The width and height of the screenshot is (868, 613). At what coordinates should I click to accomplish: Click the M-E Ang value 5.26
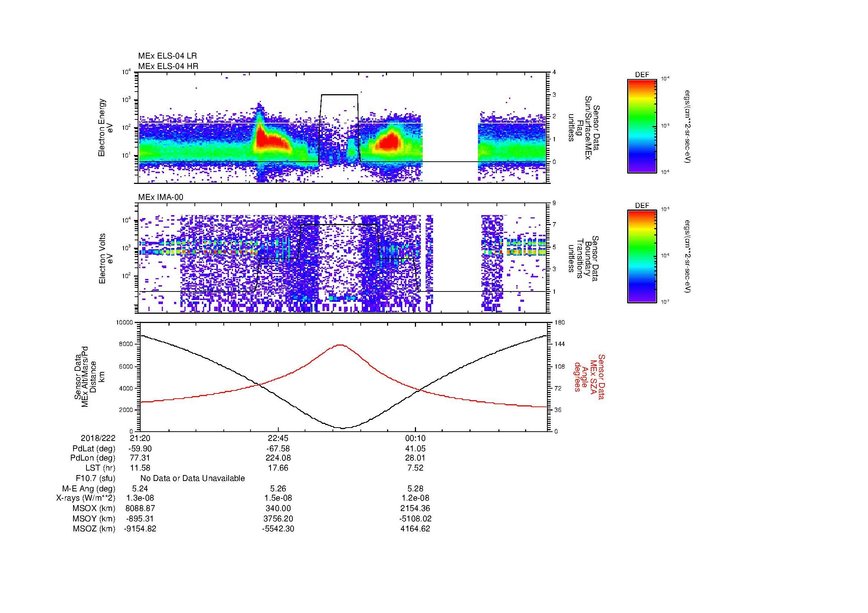point(278,489)
